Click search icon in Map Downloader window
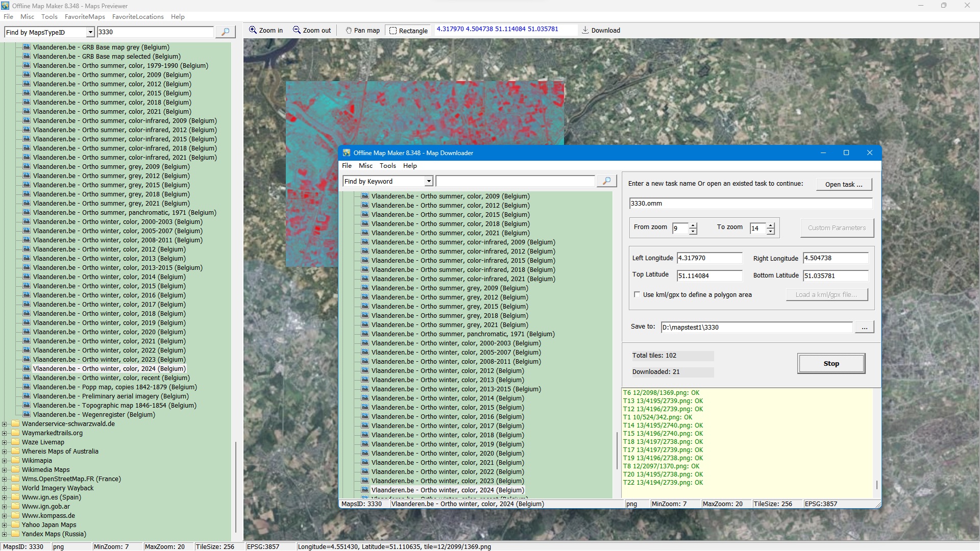 pyautogui.click(x=606, y=181)
